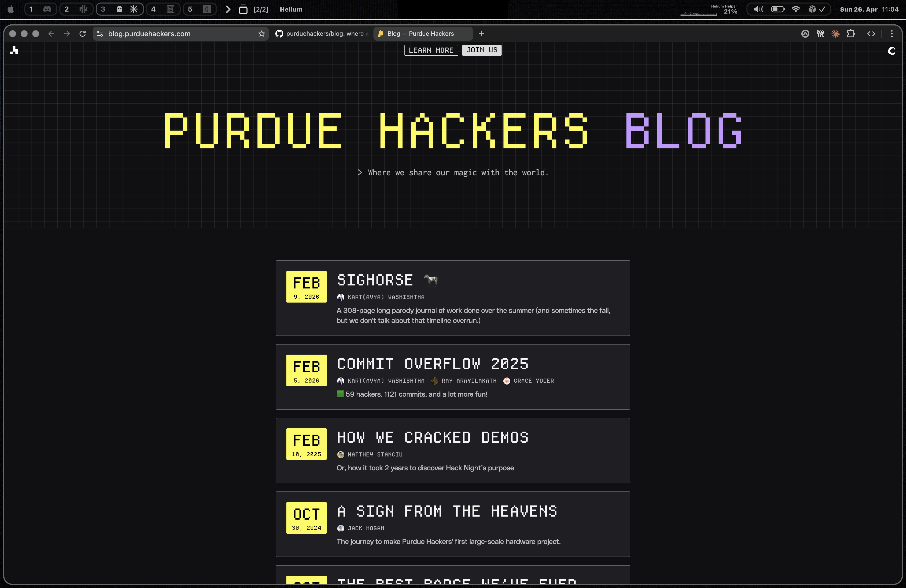Switch to workspace 1 with Discord

(40, 9)
